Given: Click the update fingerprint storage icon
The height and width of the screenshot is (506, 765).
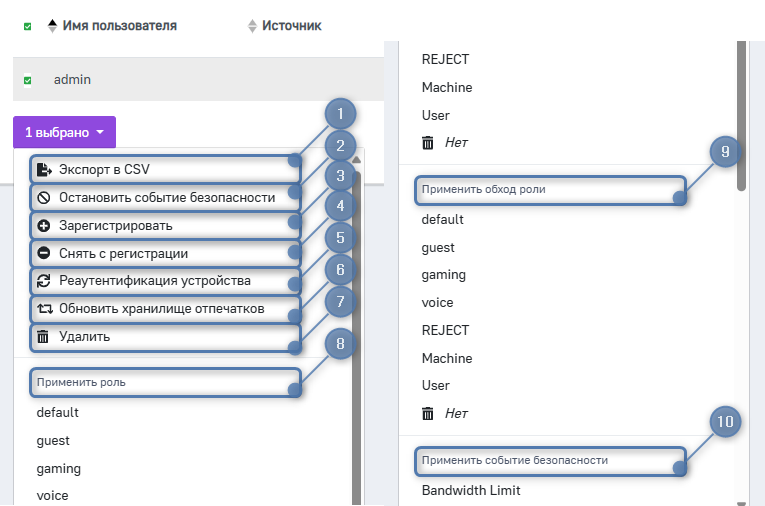Looking at the screenshot, I should [x=43, y=309].
